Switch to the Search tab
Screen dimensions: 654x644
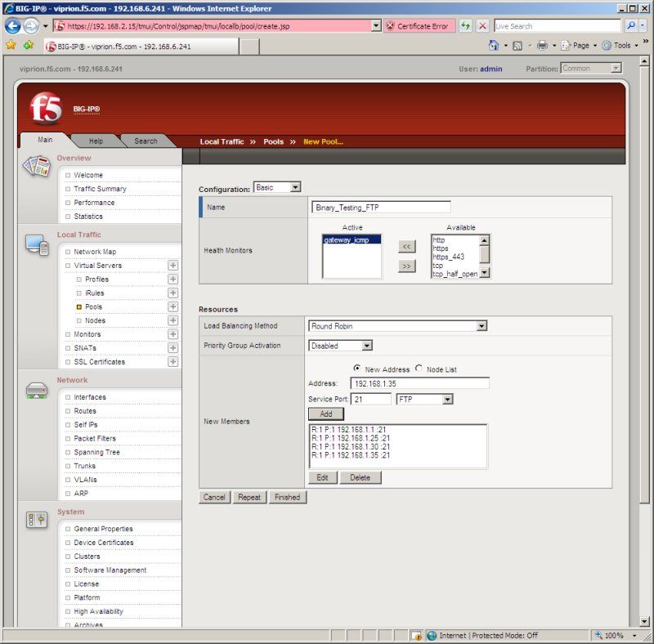click(x=146, y=141)
